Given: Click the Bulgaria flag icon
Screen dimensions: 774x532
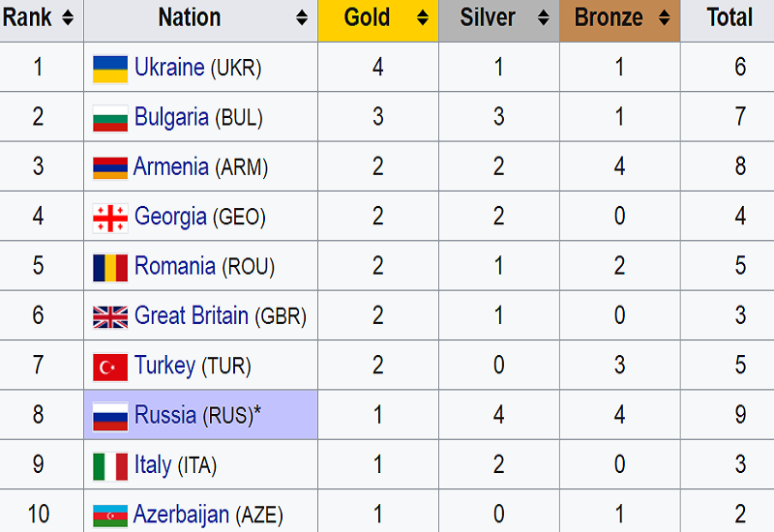Looking at the screenshot, I should (110, 118).
